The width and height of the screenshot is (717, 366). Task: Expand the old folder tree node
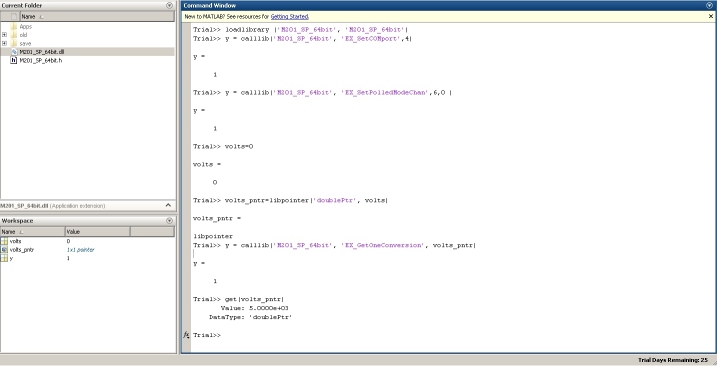pos(4,35)
